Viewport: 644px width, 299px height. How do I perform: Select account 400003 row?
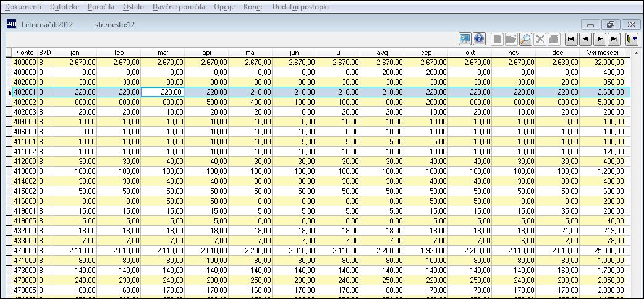(x=319, y=72)
